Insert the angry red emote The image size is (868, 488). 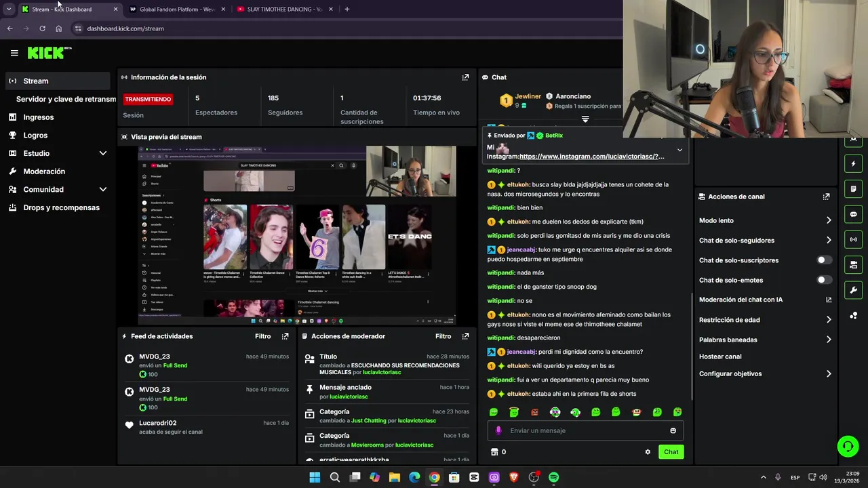(534, 412)
